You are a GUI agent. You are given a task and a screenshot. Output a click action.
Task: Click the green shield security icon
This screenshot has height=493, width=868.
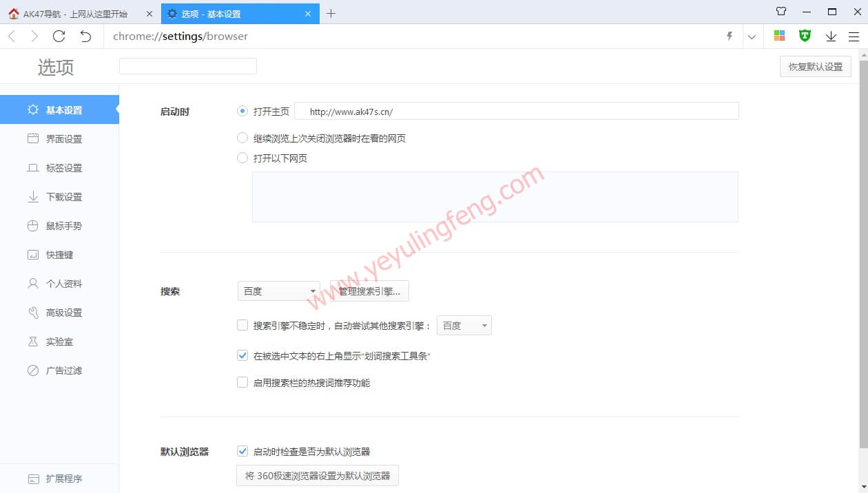click(805, 36)
